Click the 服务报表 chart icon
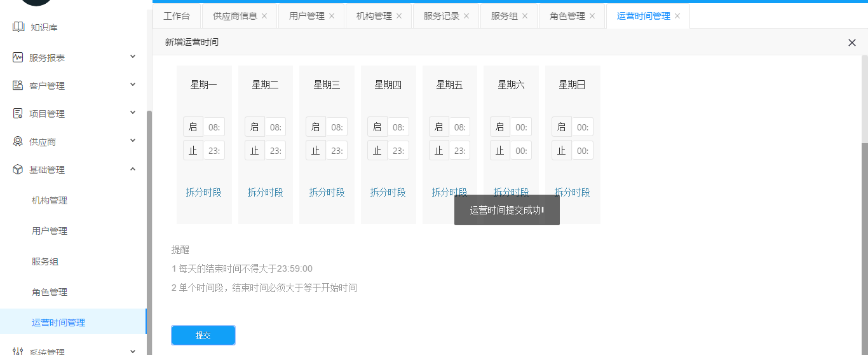868x355 pixels. point(18,57)
